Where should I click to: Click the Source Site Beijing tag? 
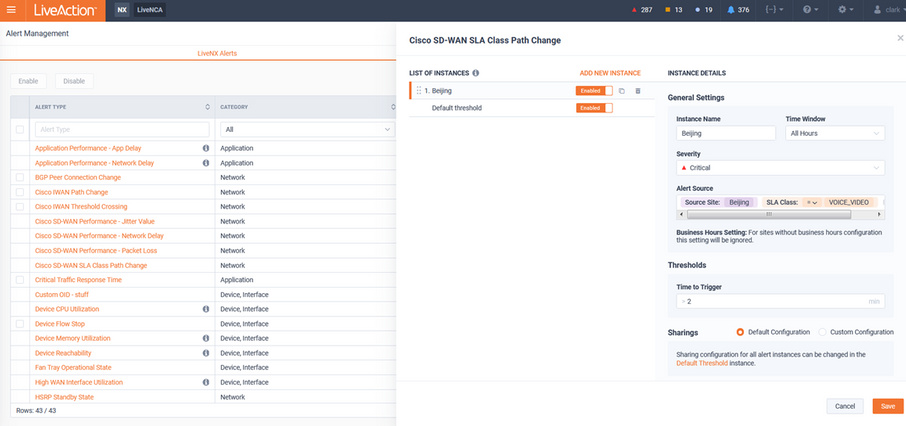[x=719, y=202]
